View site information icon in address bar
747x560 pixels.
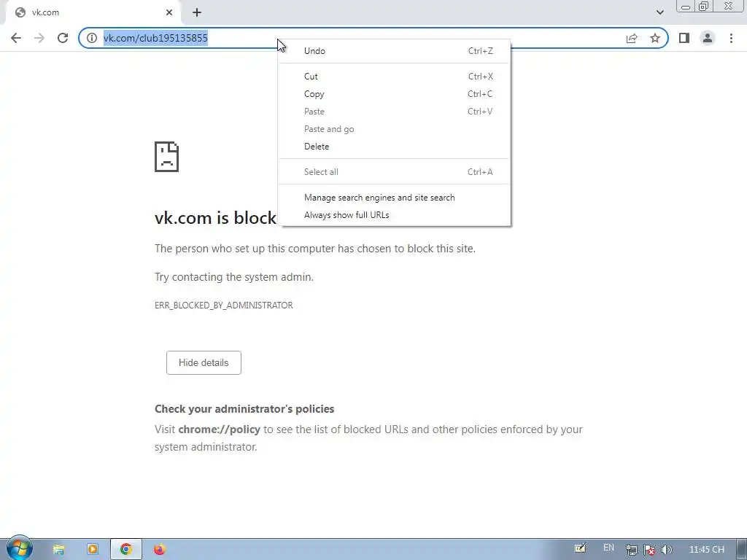91,38
